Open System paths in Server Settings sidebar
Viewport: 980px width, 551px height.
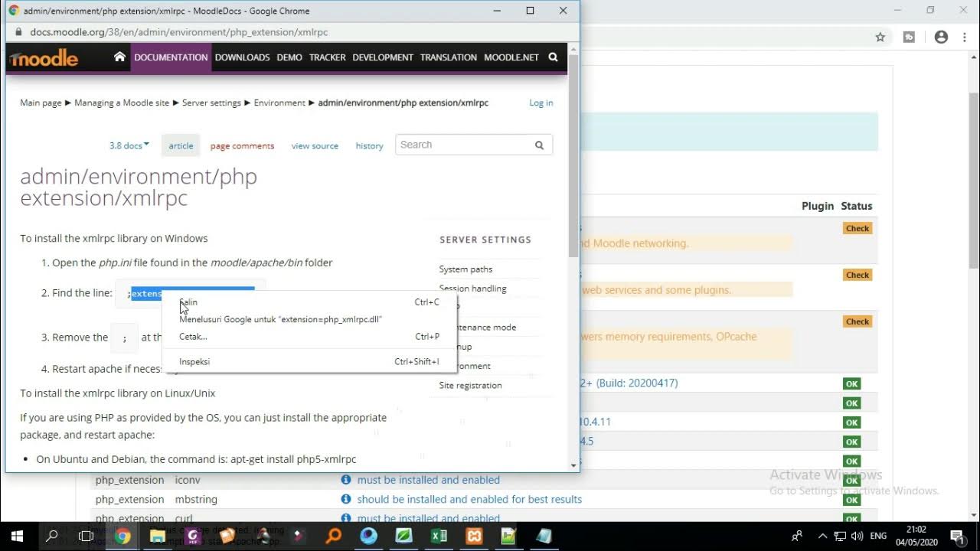tap(465, 269)
